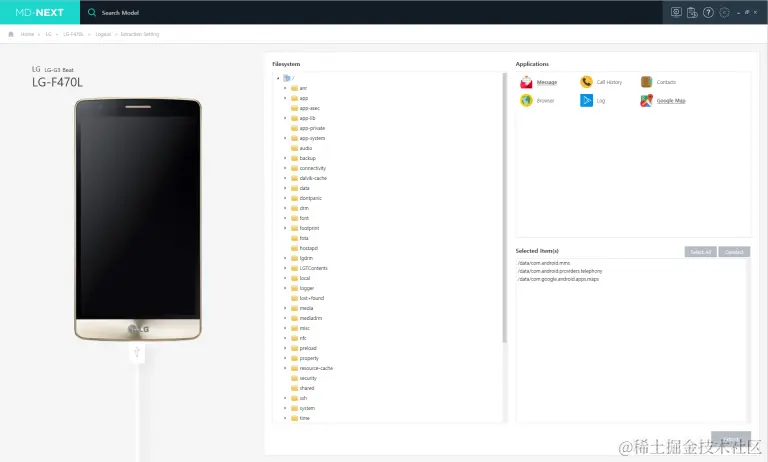The height and width of the screenshot is (462, 768).
Task: Collapse the root '/' tree node
Action: tap(278, 78)
